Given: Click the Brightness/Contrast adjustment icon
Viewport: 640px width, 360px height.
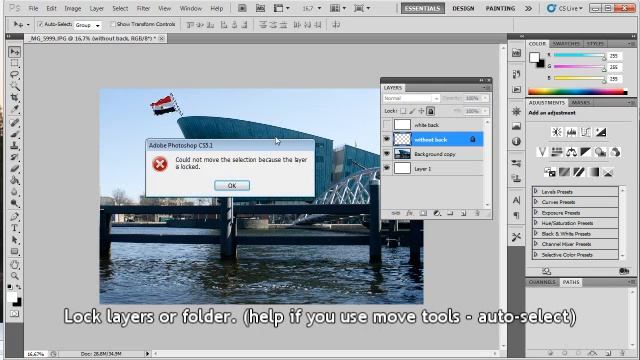Looking at the screenshot, I should click(557, 132).
